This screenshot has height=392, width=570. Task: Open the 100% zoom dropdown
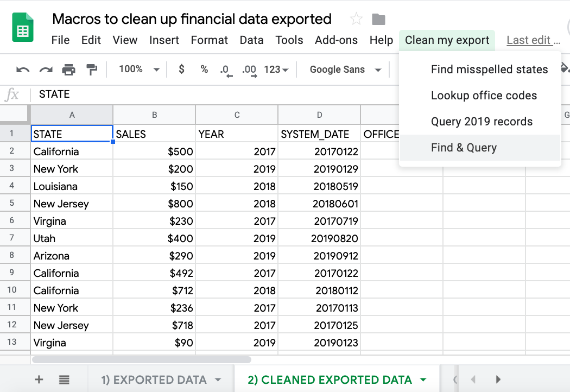[139, 69]
